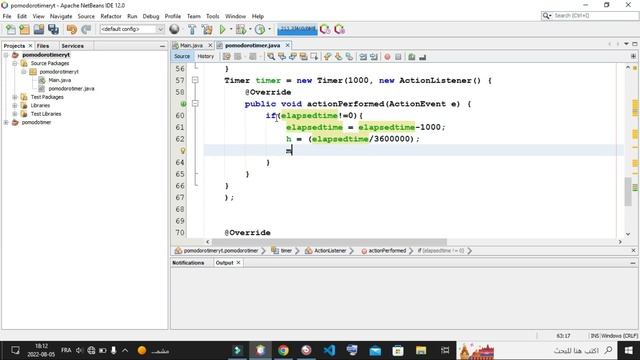Open the Tools menu
The width and height of the screenshot is (640, 360).
click(212, 16)
